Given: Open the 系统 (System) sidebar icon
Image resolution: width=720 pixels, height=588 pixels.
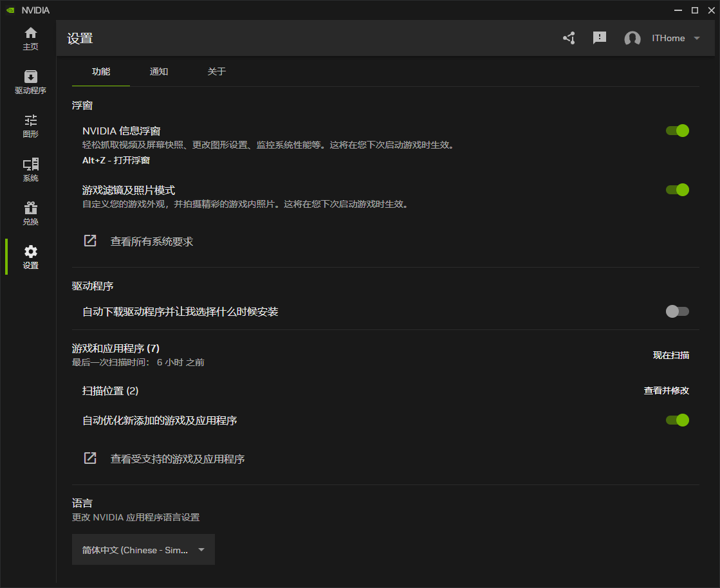Looking at the screenshot, I should point(30,168).
